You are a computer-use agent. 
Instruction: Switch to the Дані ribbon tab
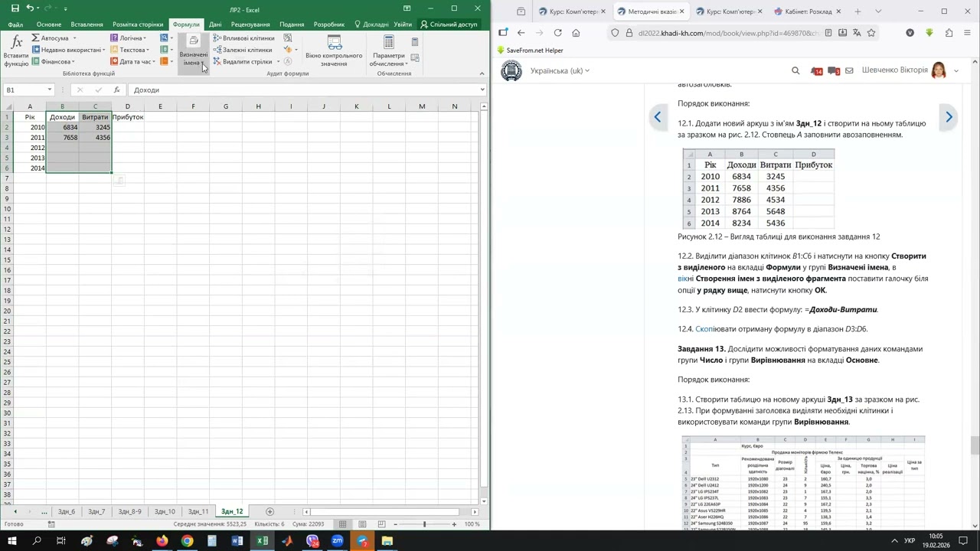(215, 24)
